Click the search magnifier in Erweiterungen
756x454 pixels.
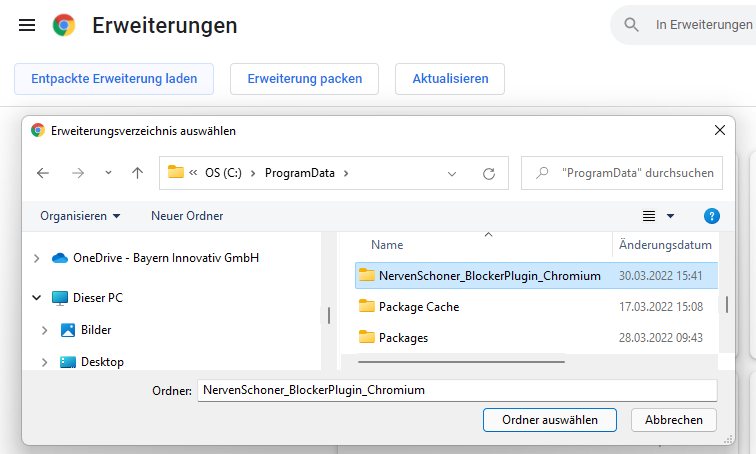tap(631, 25)
